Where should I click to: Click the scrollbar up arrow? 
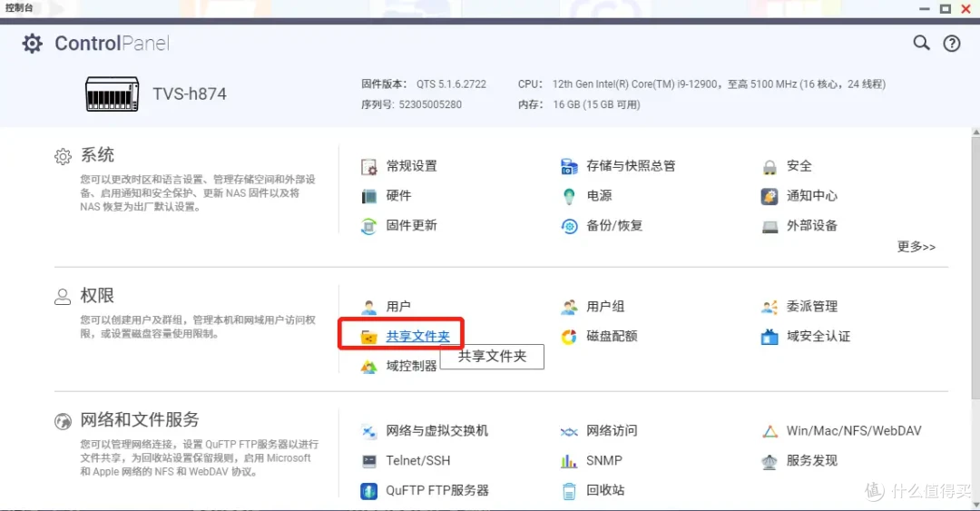[975, 132]
